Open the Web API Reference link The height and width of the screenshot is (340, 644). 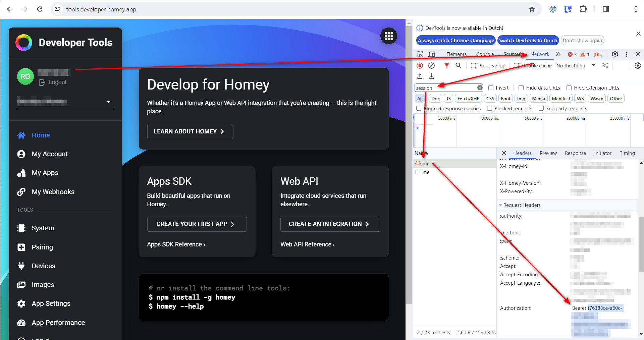pyautogui.click(x=308, y=244)
